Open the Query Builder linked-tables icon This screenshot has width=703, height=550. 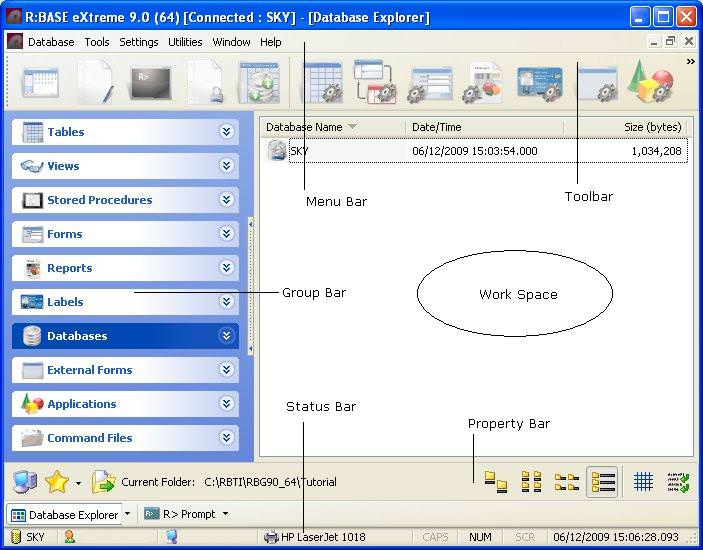(375, 82)
